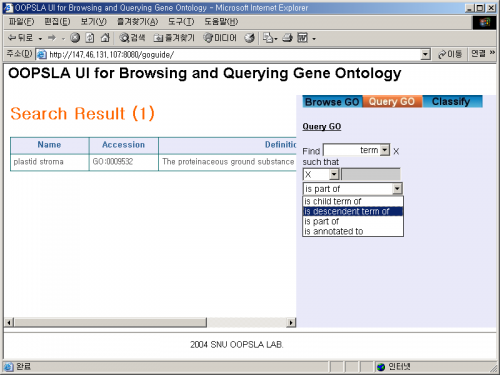Click the horizontal scrollbar right arrow
This screenshot has height=375, width=500.
tap(291, 322)
